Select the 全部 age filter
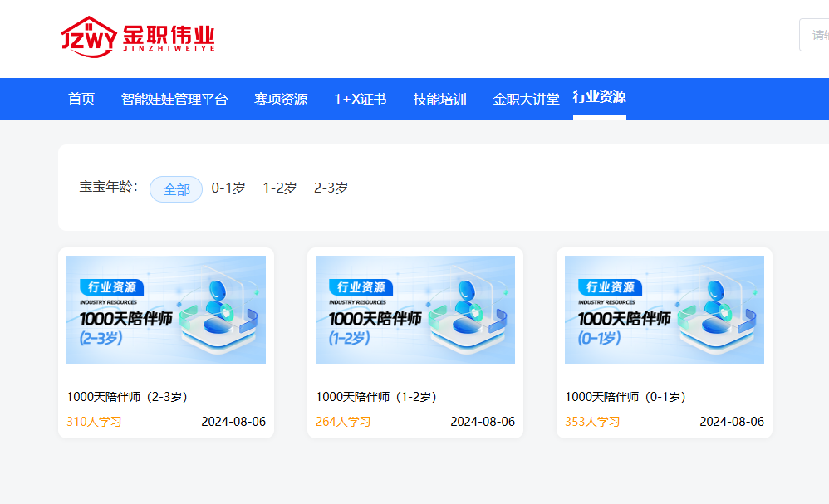The image size is (829, 504). click(x=176, y=189)
